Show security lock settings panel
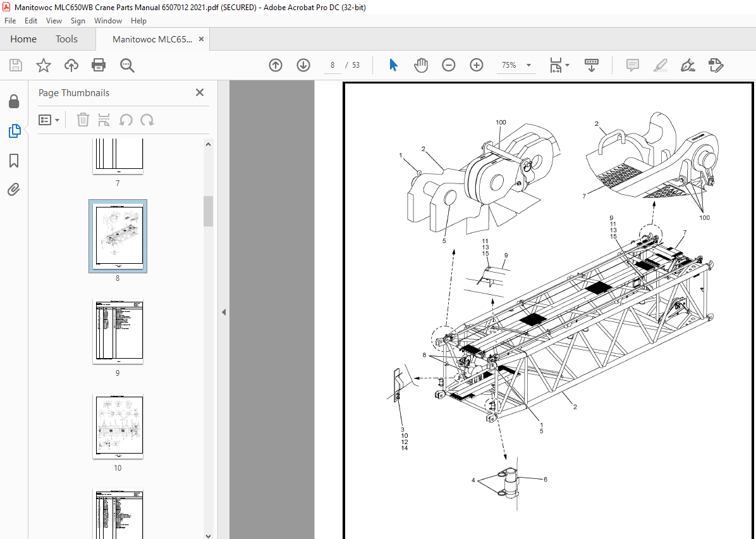This screenshot has height=539, width=756. click(x=14, y=101)
